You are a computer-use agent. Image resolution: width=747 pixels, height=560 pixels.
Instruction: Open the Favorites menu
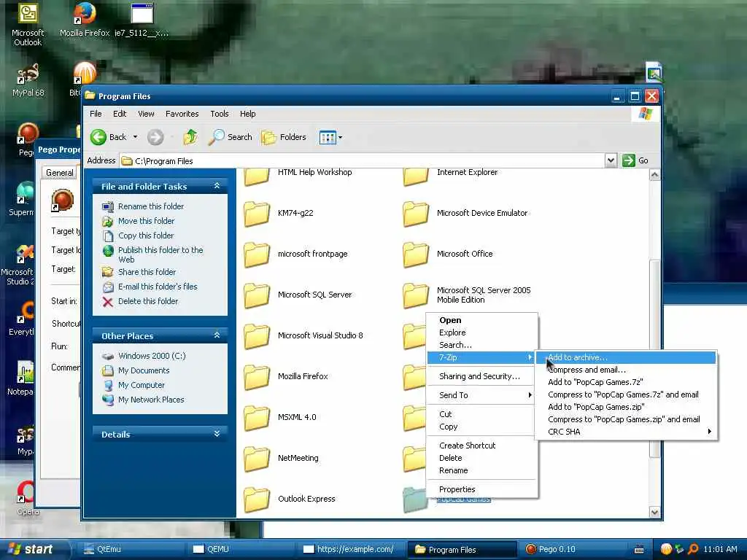click(182, 114)
